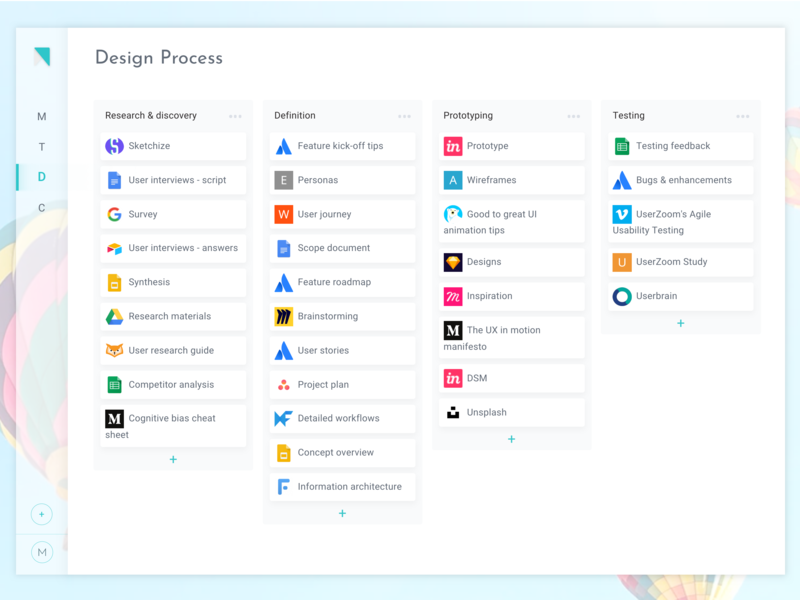
Task: Add item to Testing column
Action: tap(681, 323)
